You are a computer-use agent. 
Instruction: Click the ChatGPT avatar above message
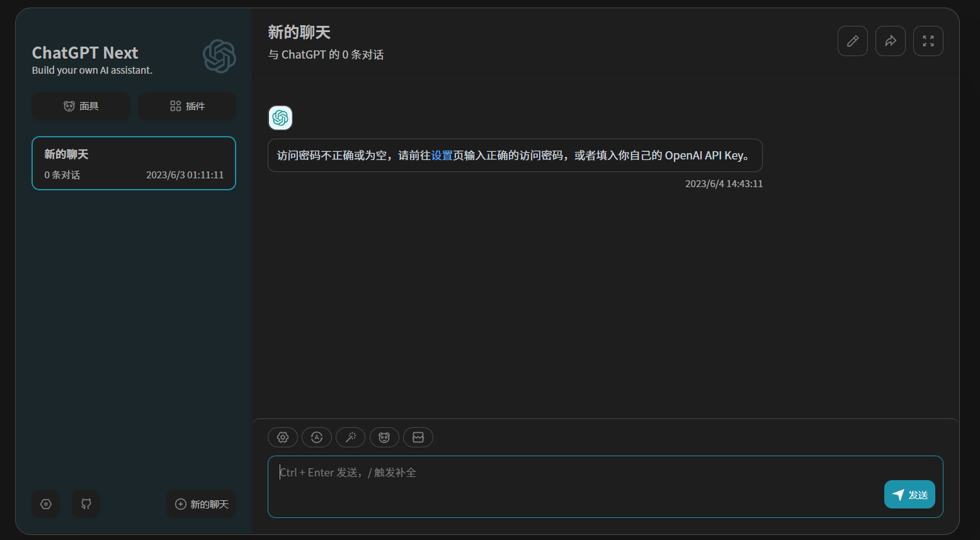(x=280, y=118)
